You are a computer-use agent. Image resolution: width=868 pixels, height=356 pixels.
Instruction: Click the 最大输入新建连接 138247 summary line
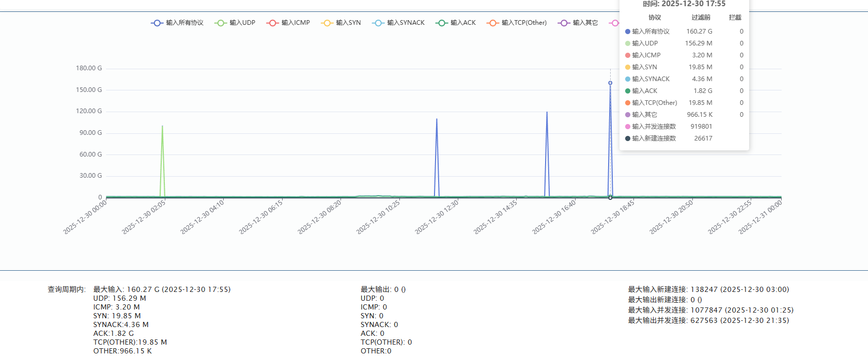pos(708,289)
